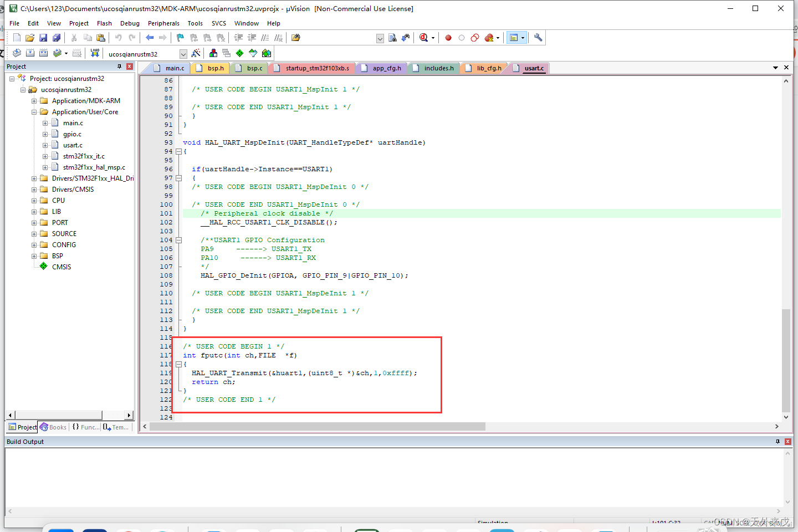
Task: Start the Build of target ucosqianrustm32
Action: click(29, 53)
